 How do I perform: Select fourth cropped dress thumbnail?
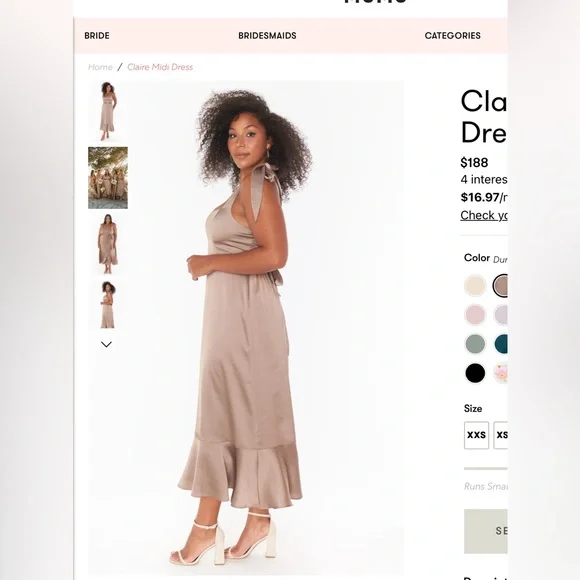coord(108,304)
